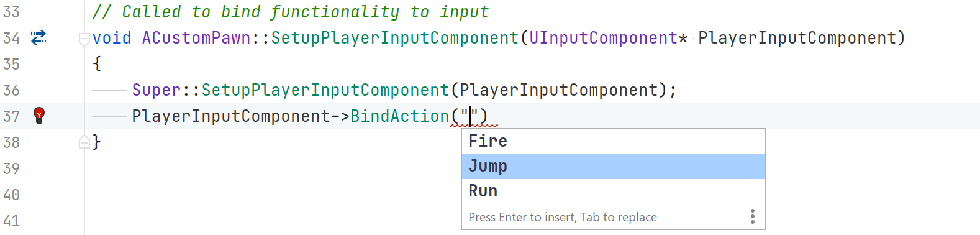Click the override arrows gutter icon
The image size is (980, 235).
(39, 38)
